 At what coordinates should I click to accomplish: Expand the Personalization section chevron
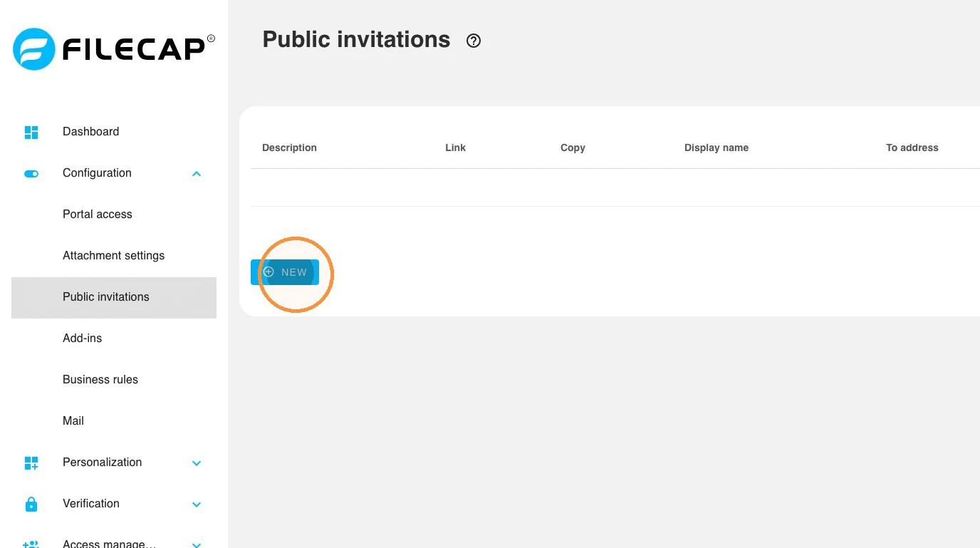(x=197, y=463)
